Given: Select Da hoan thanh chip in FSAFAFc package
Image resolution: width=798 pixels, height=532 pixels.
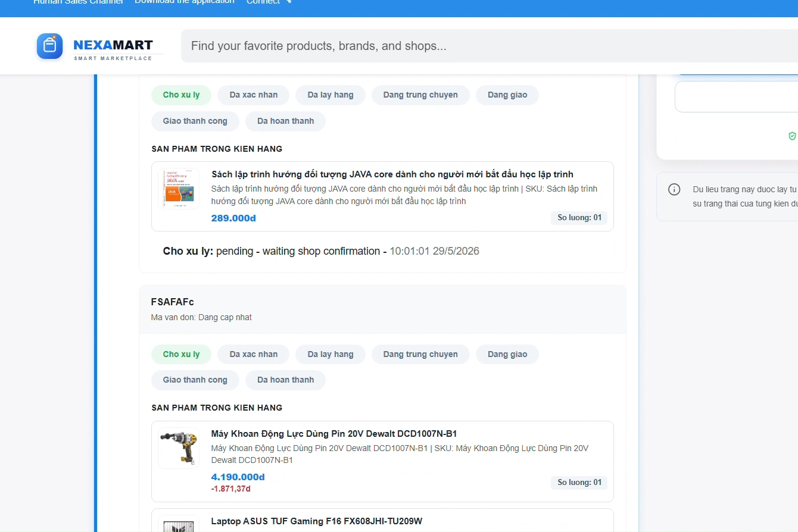Looking at the screenshot, I should coord(285,380).
